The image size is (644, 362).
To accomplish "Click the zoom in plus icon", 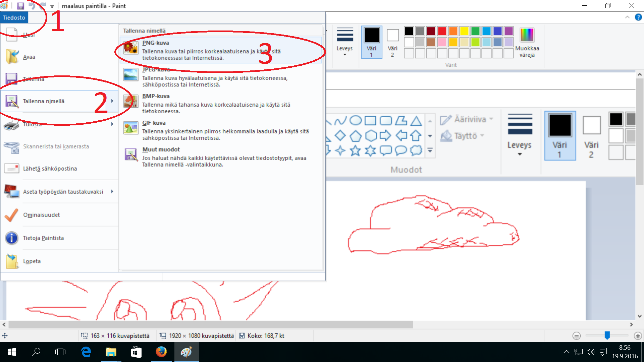I will pos(638,336).
